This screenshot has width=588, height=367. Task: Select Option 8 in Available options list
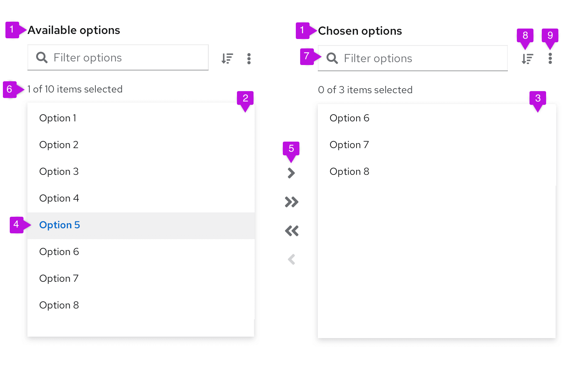click(59, 305)
